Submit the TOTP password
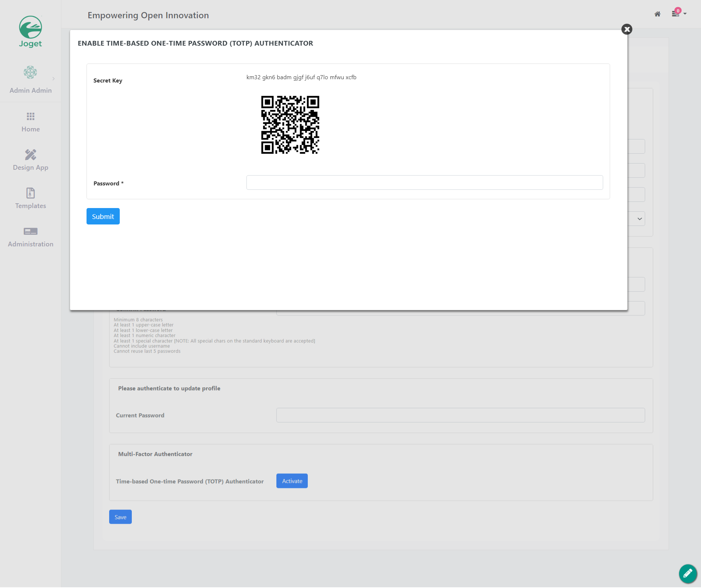701x588 pixels. tap(103, 216)
